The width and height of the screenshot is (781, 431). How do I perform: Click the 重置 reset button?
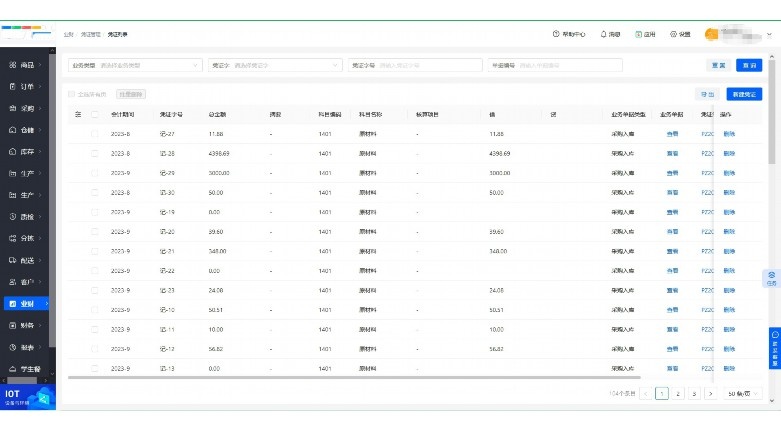718,65
